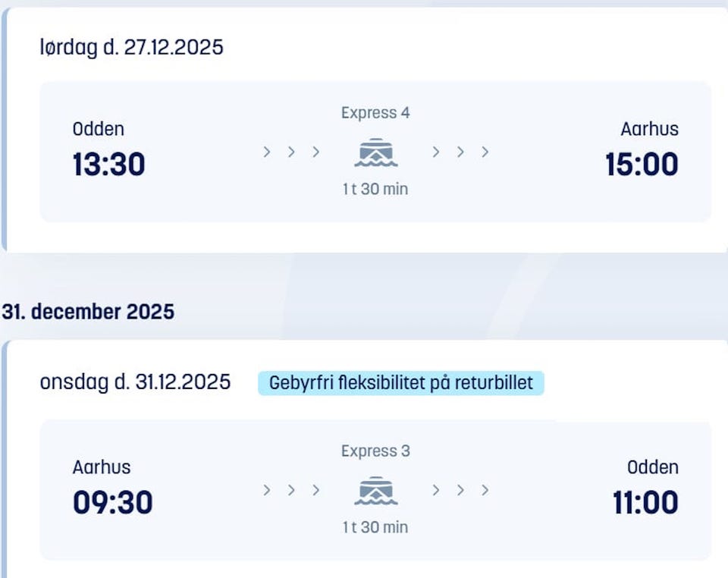Click the 'Aarhus' departure port label in return trip
Image resolution: width=728 pixels, height=578 pixels.
[102, 467]
